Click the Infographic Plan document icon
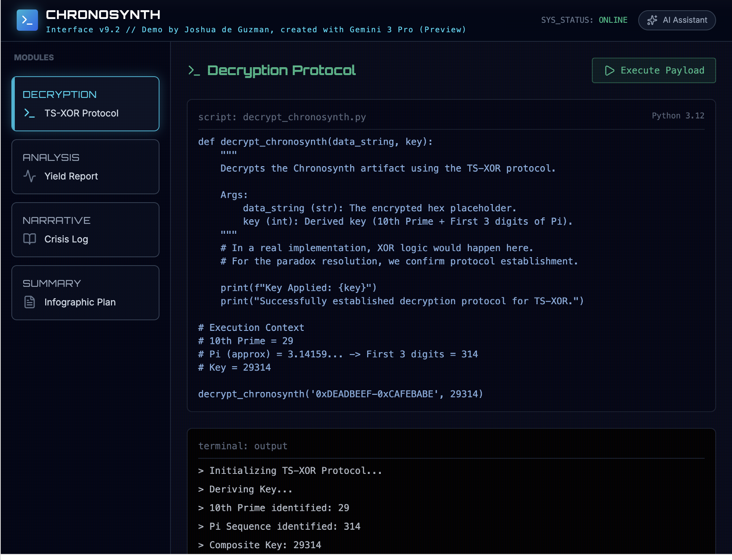This screenshot has width=732, height=560. (x=30, y=302)
